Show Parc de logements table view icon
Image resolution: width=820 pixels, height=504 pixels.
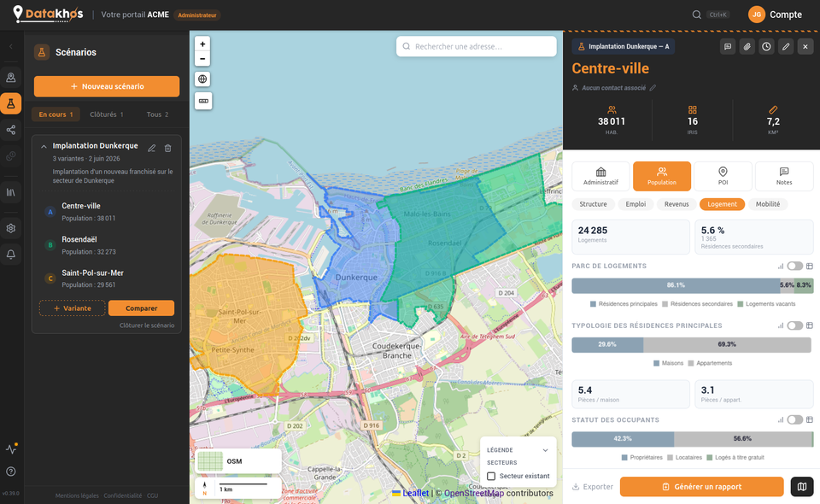click(810, 267)
